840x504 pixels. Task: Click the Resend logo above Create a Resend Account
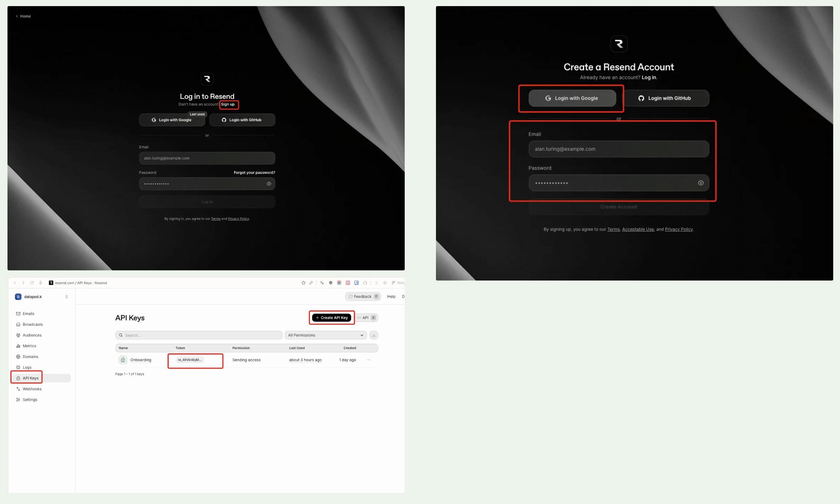pyautogui.click(x=618, y=44)
